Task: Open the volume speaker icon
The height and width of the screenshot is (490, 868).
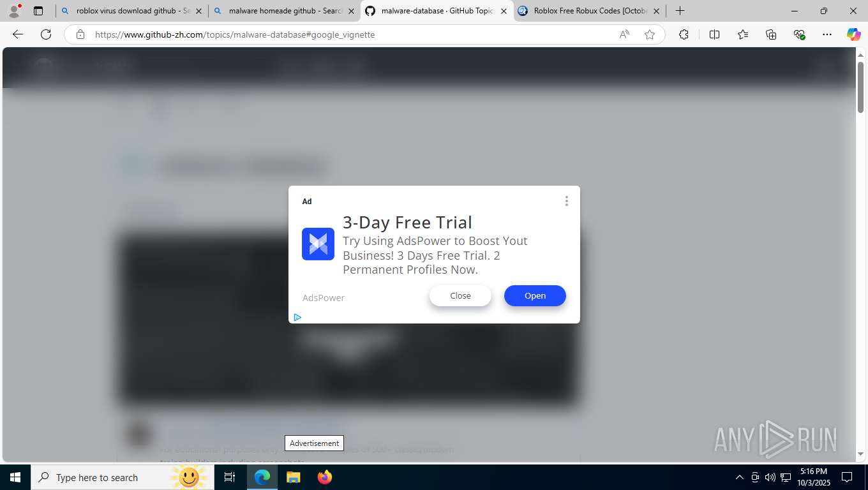Action: tap(770, 477)
